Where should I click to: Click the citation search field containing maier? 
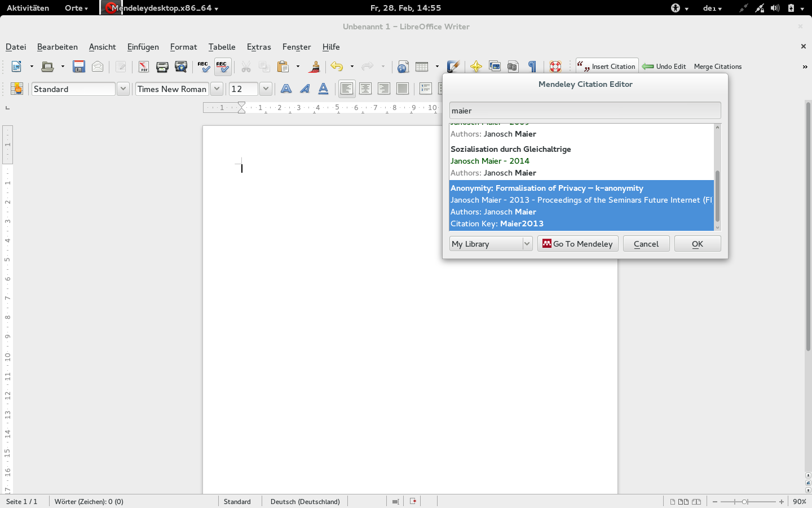pyautogui.click(x=585, y=111)
